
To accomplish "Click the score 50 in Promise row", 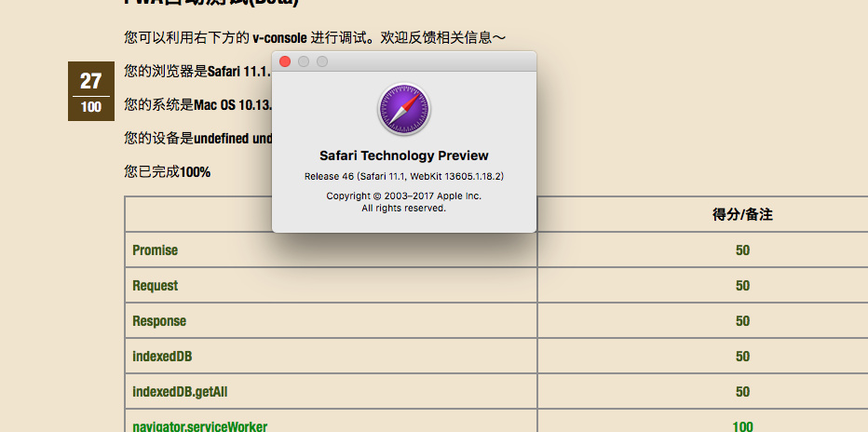I will 742,250.
